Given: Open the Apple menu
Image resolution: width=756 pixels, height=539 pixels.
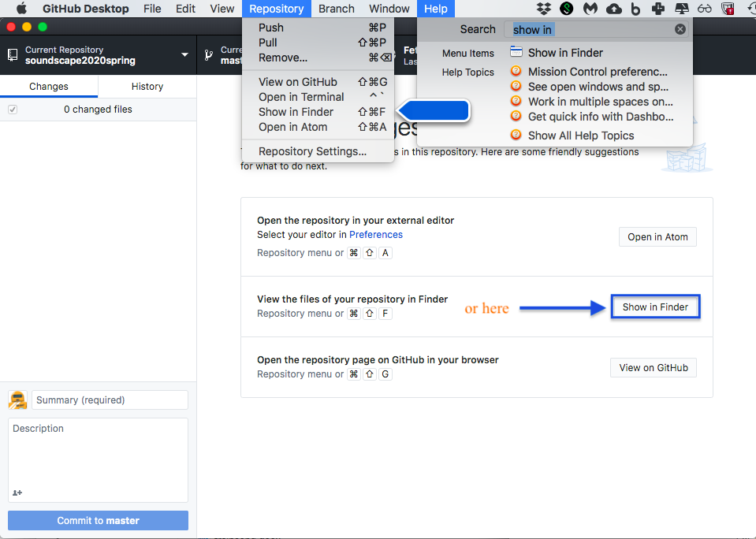Looking at the screenshot, I should pos(22,8).
